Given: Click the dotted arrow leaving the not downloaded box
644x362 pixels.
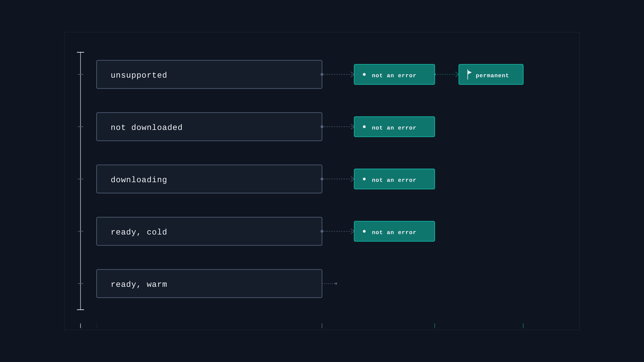Looking at the screenshot, I should (338, 127).
